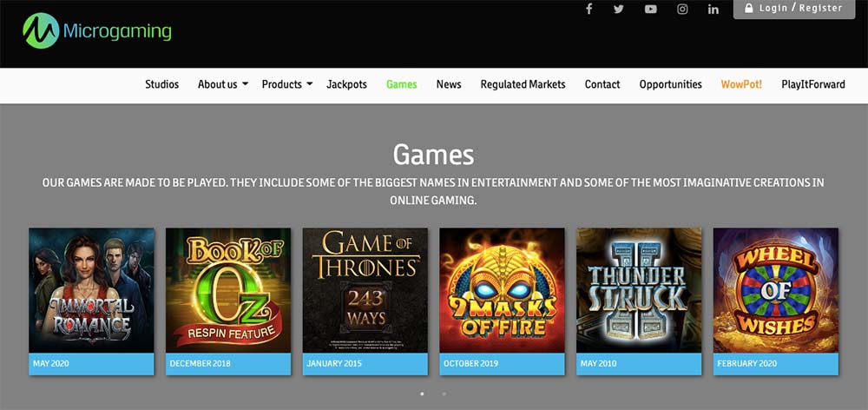The image size is (868, 410).
Task: Switch to the second carousel page dot
Action: [444, 394]
